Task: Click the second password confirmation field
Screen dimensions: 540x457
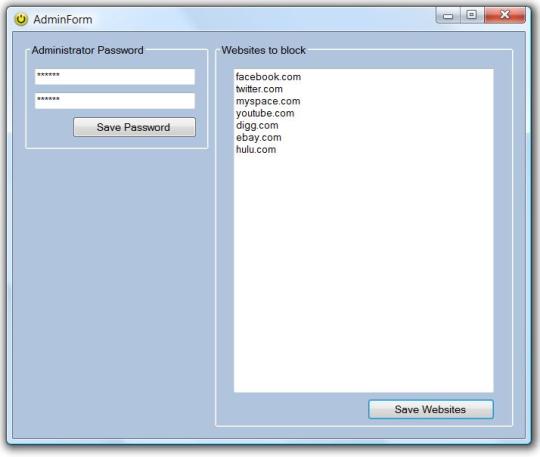Action: [115, 101]
